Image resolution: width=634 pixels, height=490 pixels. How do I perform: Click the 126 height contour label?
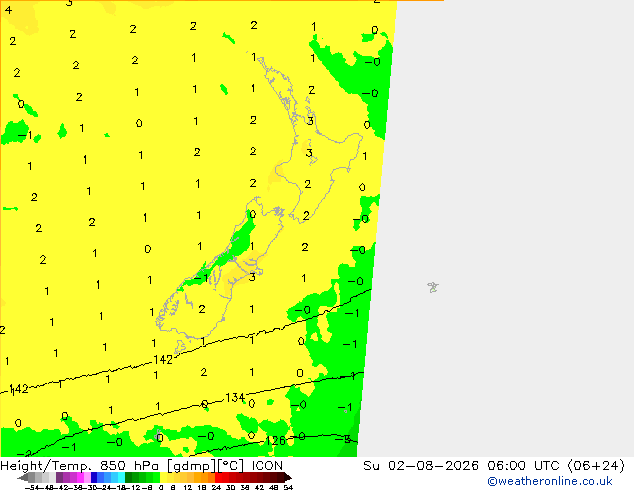pyautogui.click(x=275, y=440)
